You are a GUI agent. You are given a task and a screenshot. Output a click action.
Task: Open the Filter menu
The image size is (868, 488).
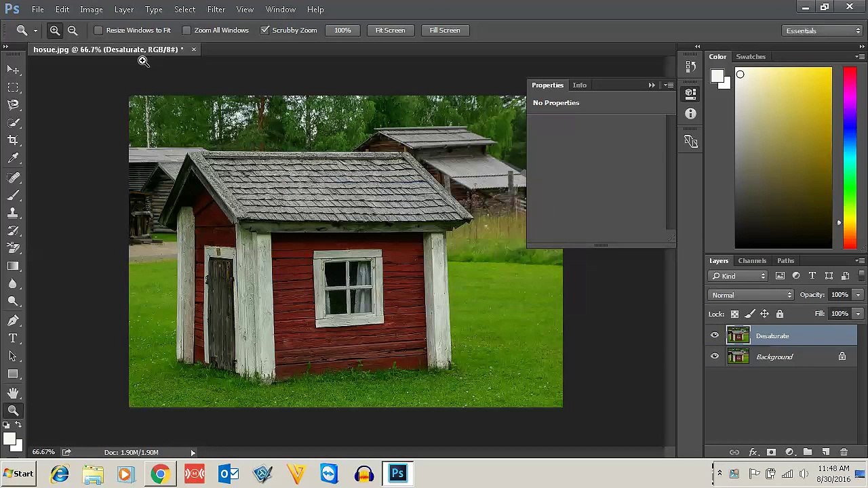pyautogui.click(x=216, y=9)
